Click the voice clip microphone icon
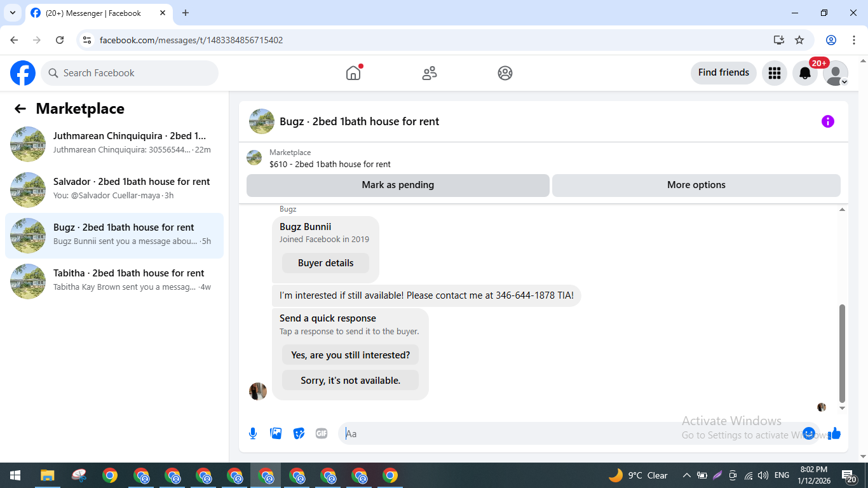This screenshot has width=868, height=488. coord(253,433)
